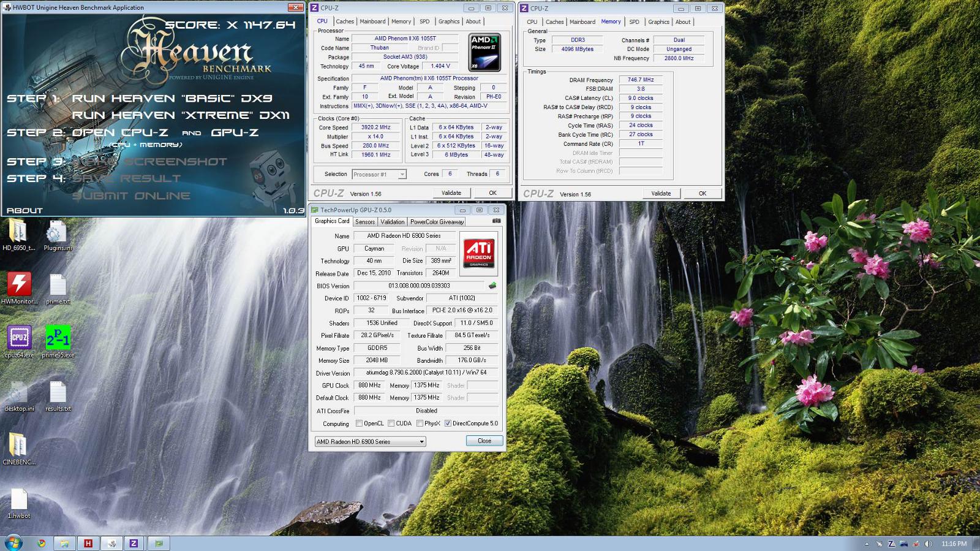The width and height of the screenshot is (980, 551).
Task: Select desktop.ini icon on desktop
Action: click(19, 395)
